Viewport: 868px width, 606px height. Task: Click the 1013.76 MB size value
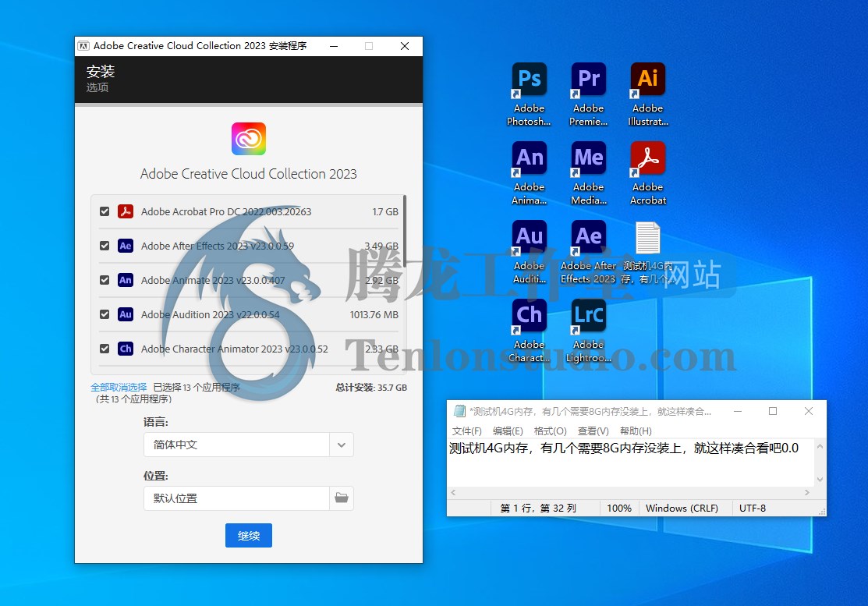[374, 314]
